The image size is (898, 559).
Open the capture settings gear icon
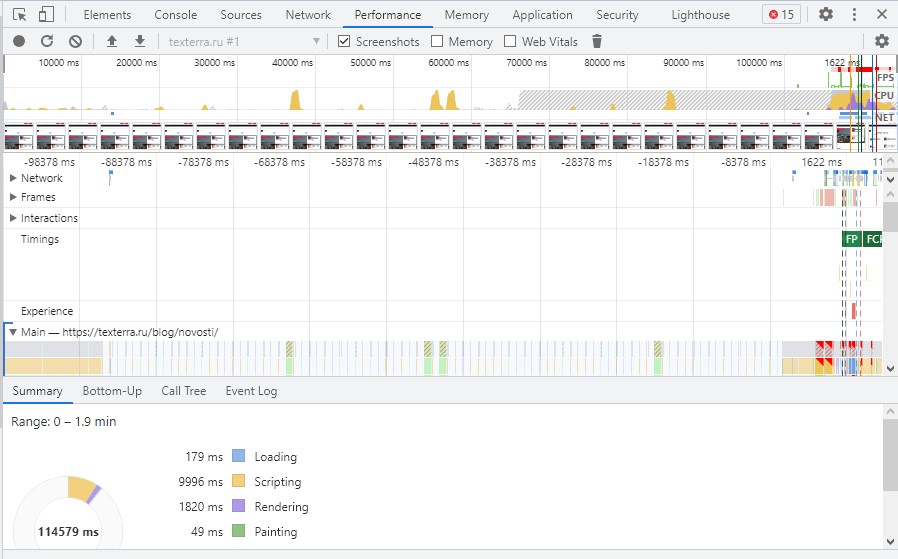[x=881, y=41]
